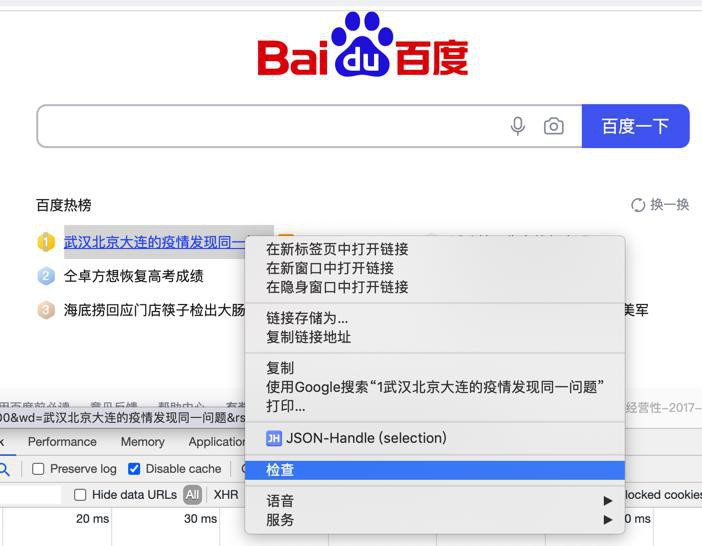
Task: Click the 百度热榜 heading
Action: pyautogui.click(x=64, y=205)
